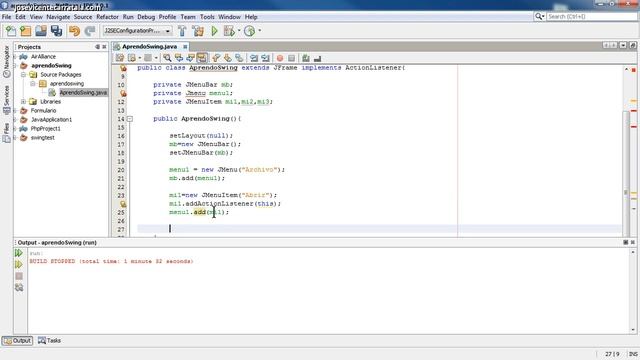Open the J2SE configuration dropdown
640x360 pixels.
[138, 31]
